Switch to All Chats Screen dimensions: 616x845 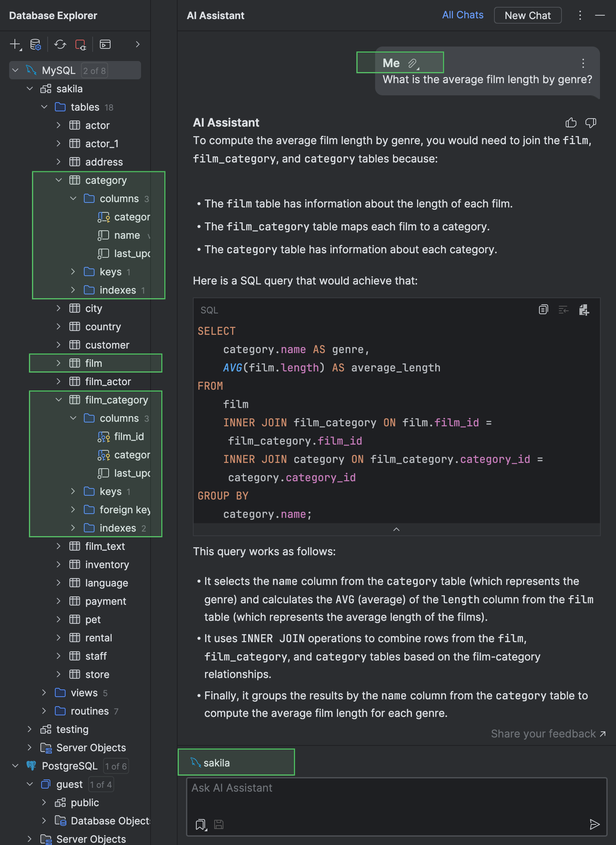coord(462,15)
